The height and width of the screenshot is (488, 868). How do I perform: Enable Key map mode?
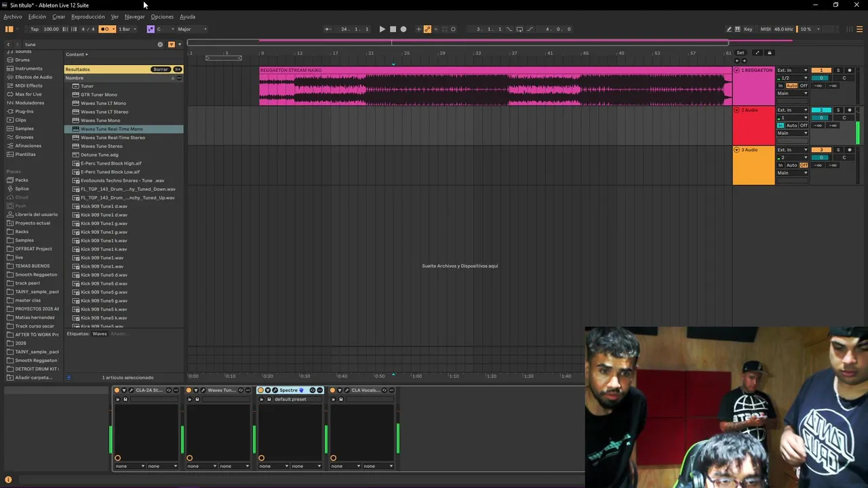(x=748, y=29)
